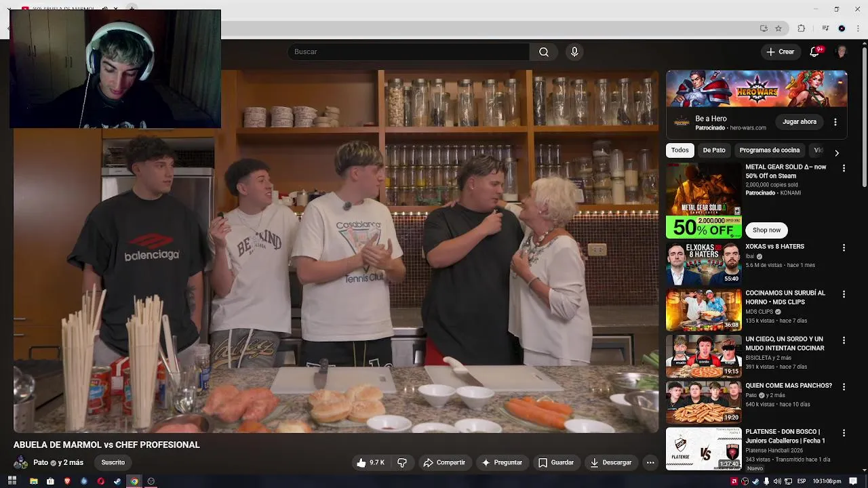Click the Metal Gear Solid 50% off thumbnail

click(703, 201)
